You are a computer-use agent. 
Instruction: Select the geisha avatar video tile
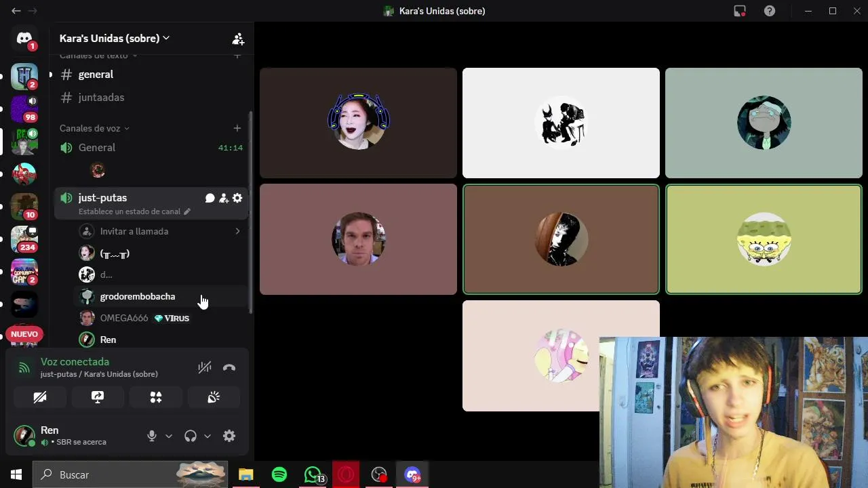pos(358,123)
